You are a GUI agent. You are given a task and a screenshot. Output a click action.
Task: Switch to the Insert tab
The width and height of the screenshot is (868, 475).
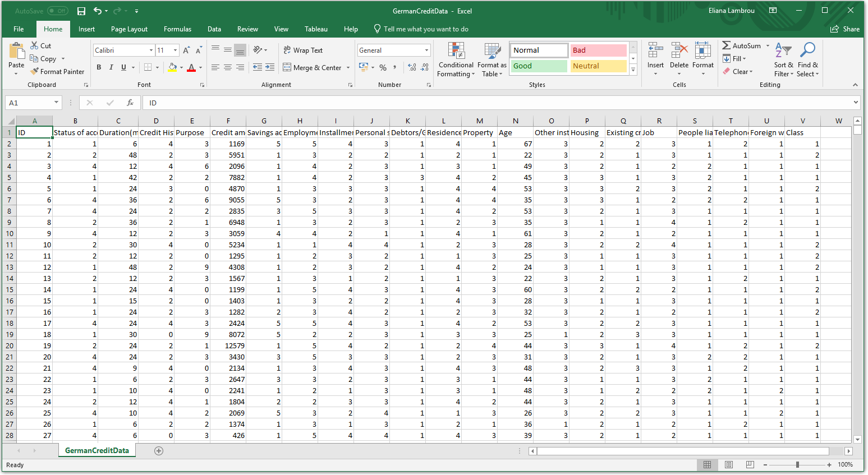click(x=86, y=29)
